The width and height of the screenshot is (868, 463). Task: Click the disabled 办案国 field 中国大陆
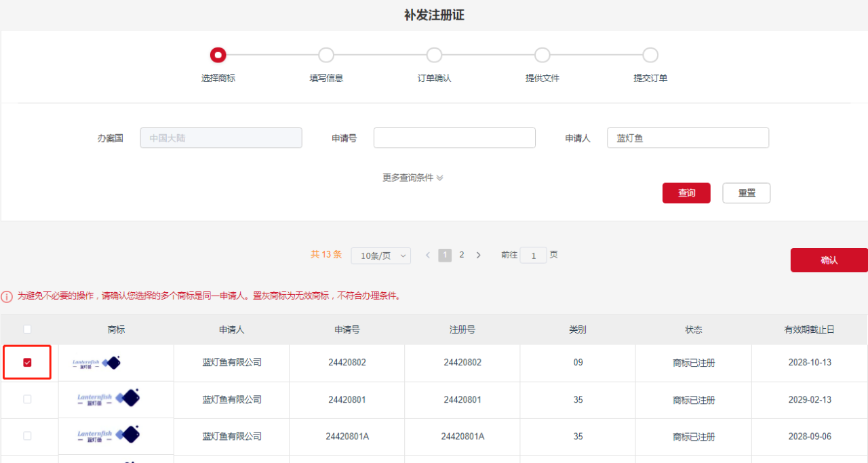[x=221, y=138]
